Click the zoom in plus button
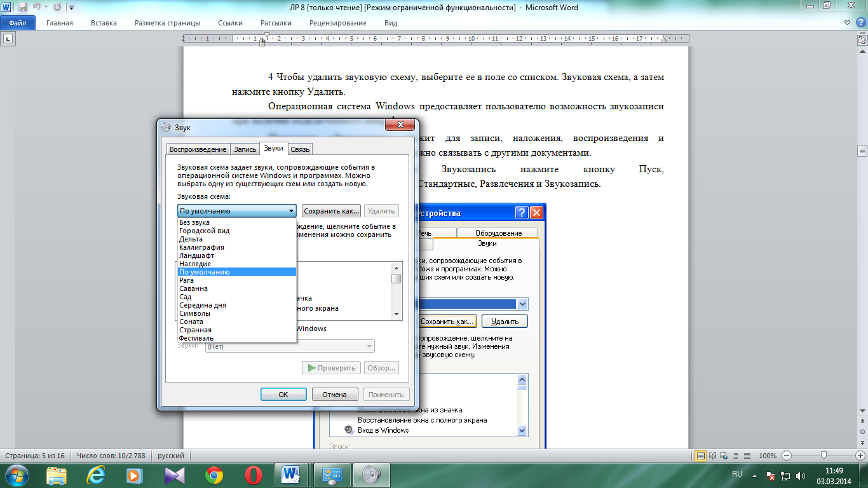Screen dimensions: 868x488 coord(861,456)
